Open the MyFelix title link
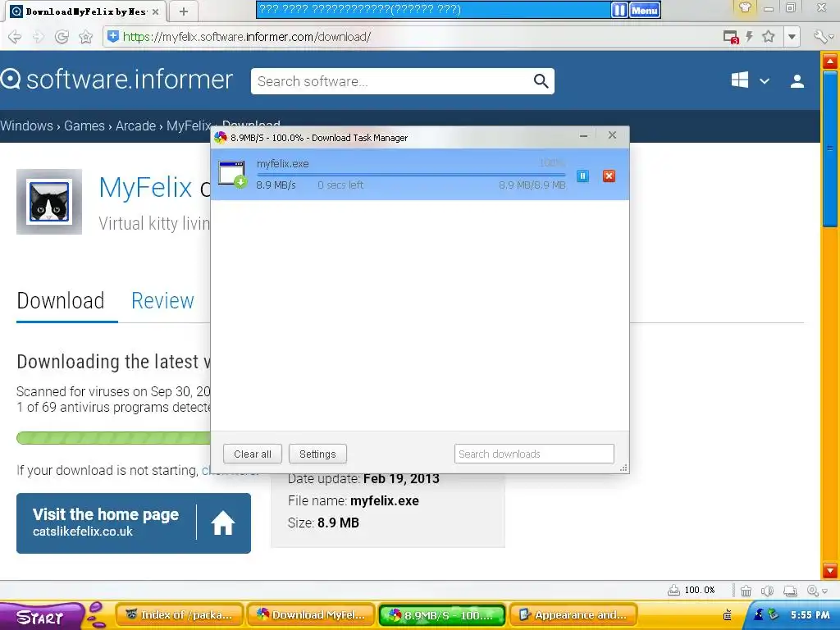840x630 pixels. click(145, 188)
